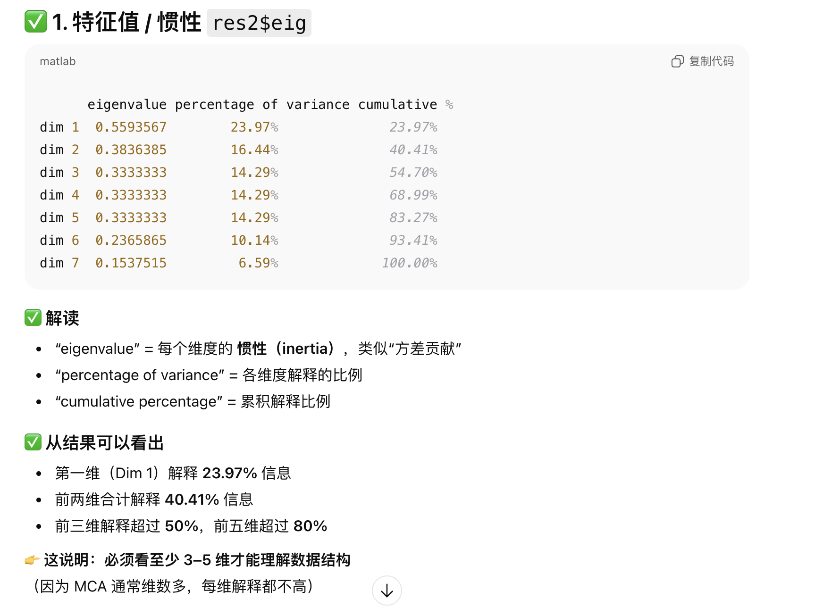The height and width of the screenshot is (616, 840).
Task: Click the dim 7 eigenvalue 0.1537515
Action: click(131, 263)
